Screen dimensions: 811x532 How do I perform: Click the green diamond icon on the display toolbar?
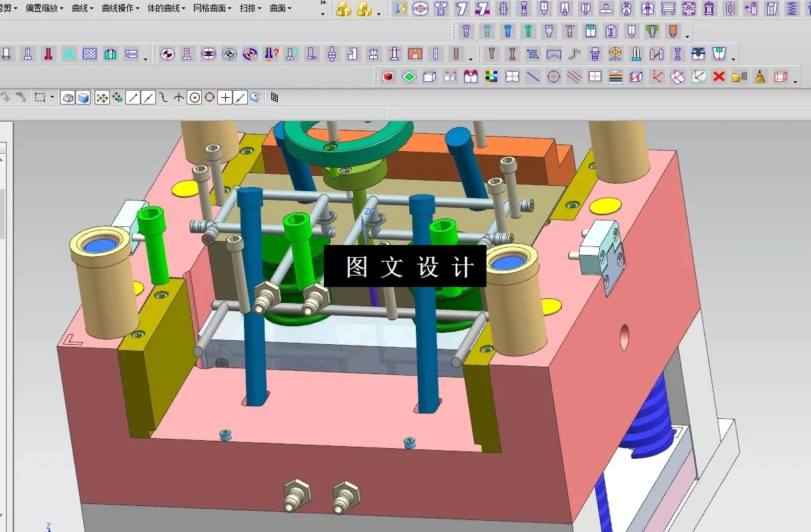point(409,77)
